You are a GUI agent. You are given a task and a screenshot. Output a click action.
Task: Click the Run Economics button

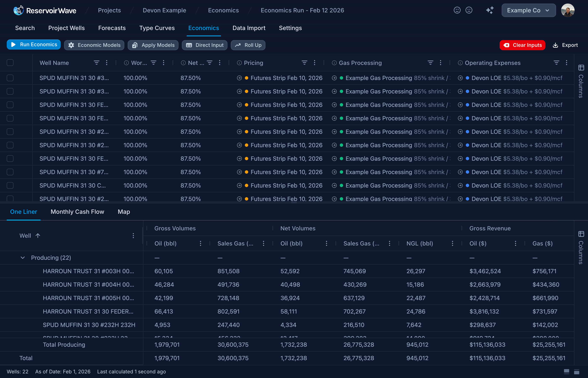pos(34,45)
